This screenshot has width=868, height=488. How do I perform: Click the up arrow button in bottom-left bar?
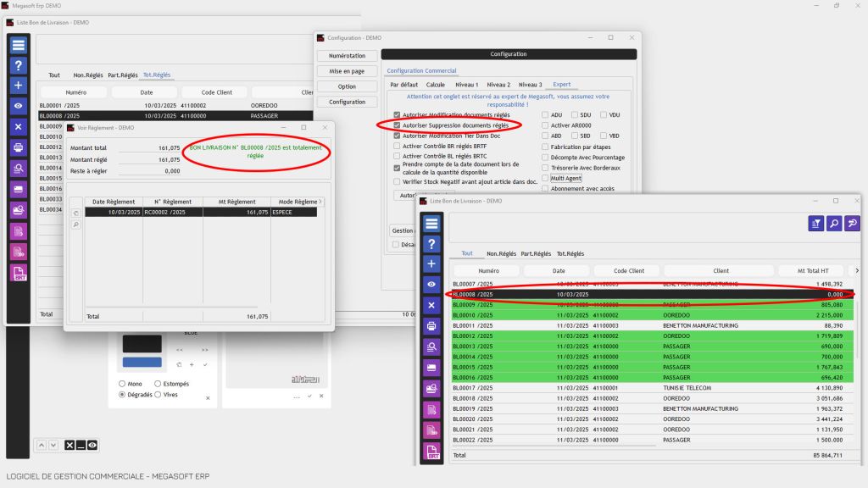tap(42, 445)
